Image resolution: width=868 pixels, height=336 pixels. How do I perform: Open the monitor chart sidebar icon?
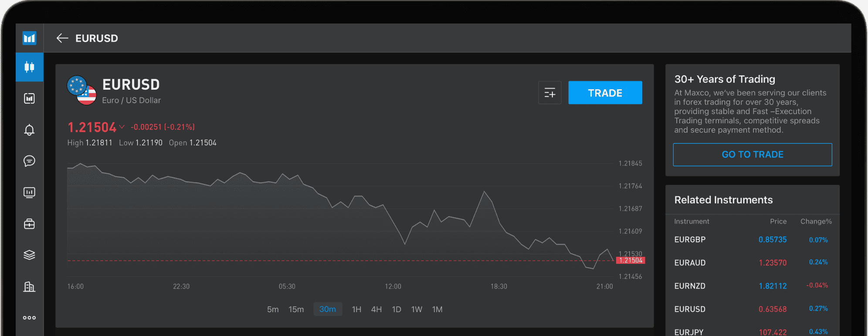tap(29, 192)
